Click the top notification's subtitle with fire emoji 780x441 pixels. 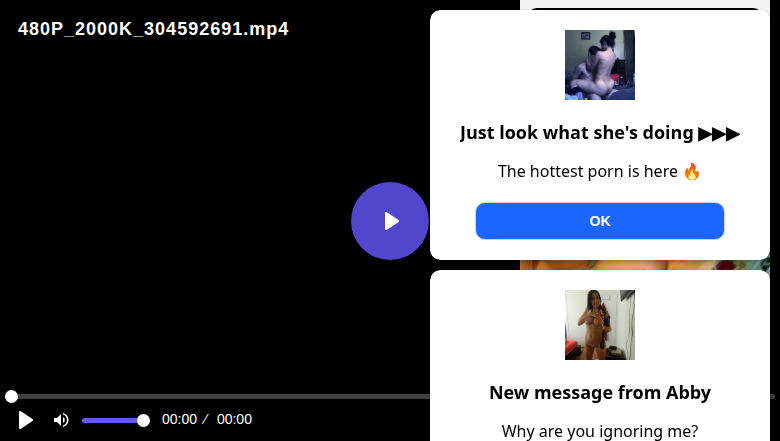coord(600,171)
